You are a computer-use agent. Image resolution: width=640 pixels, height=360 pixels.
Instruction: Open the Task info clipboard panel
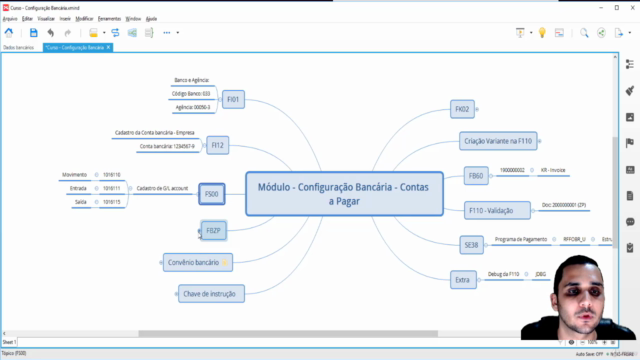pyautogui.click(x=630, y=247)
